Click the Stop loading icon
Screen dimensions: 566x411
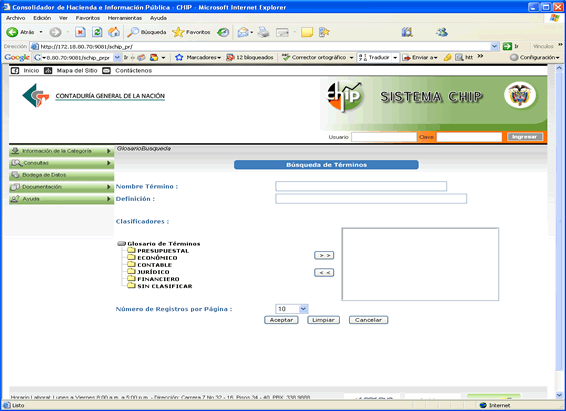click(80, 32)
